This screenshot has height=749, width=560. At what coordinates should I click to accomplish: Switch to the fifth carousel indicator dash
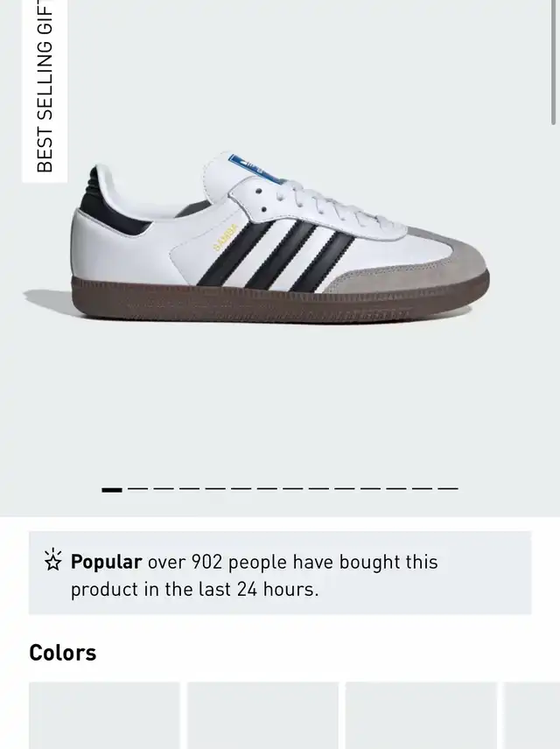215,489
